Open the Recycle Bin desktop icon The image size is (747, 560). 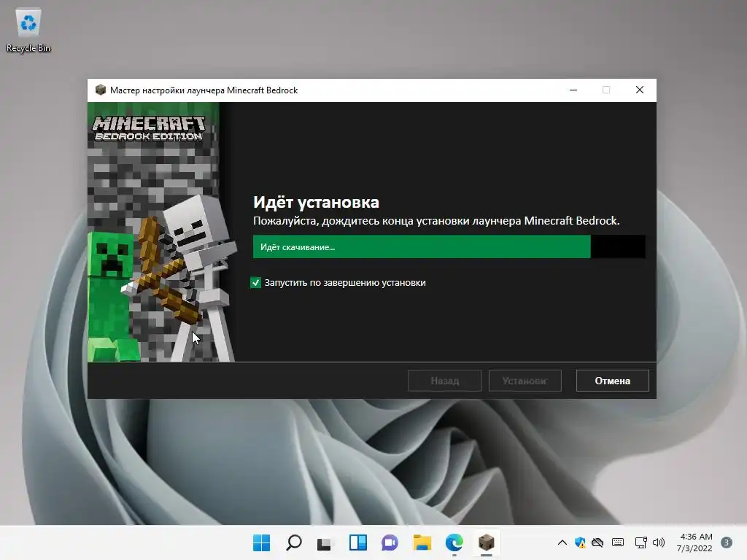(28, 31)
